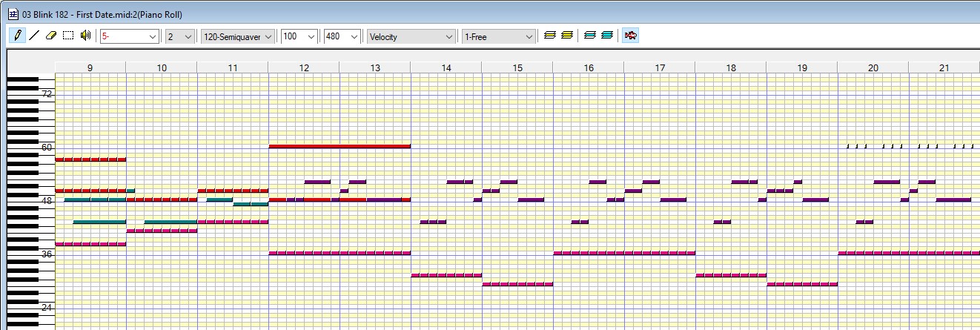
Task: Jump to measure 15 on ruler
Action: pos(517,67)
